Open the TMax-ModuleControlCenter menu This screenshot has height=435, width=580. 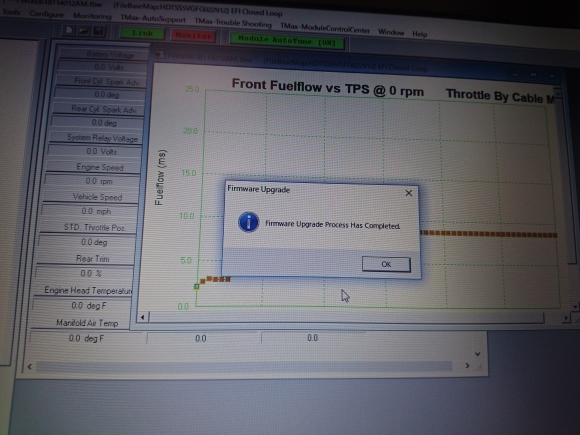(325, 28)
